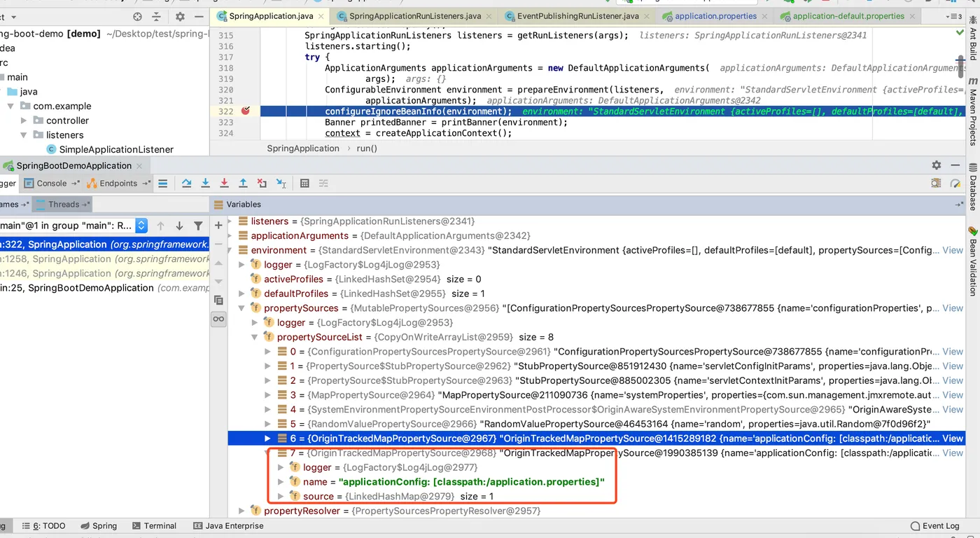Expand the listeners variable
Viewport: 980px width, 538px height.
[230, 221]
